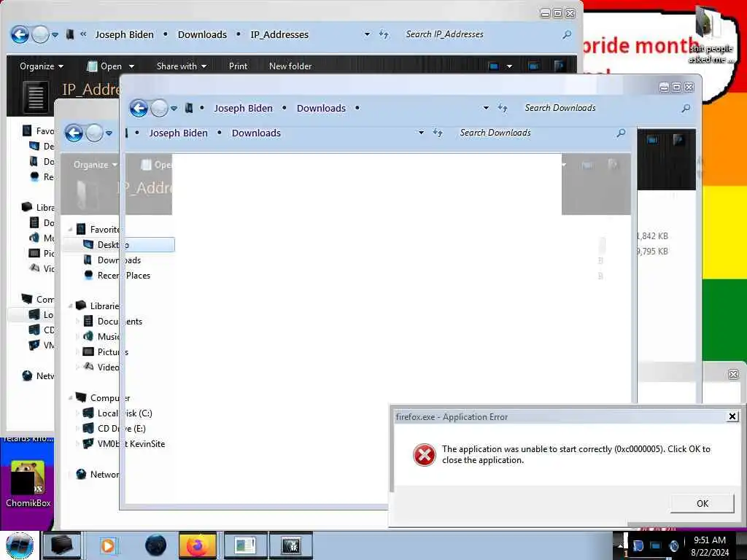Click New folder in the toolbar
This screenshot has height=560, width=747.
(x=290, y=66)
